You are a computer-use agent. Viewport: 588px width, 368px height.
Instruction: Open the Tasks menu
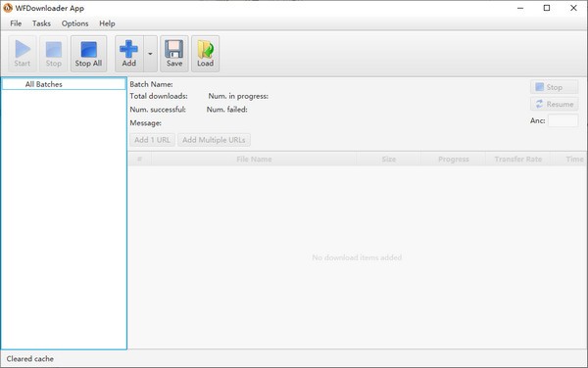click(x=41, y=23)
